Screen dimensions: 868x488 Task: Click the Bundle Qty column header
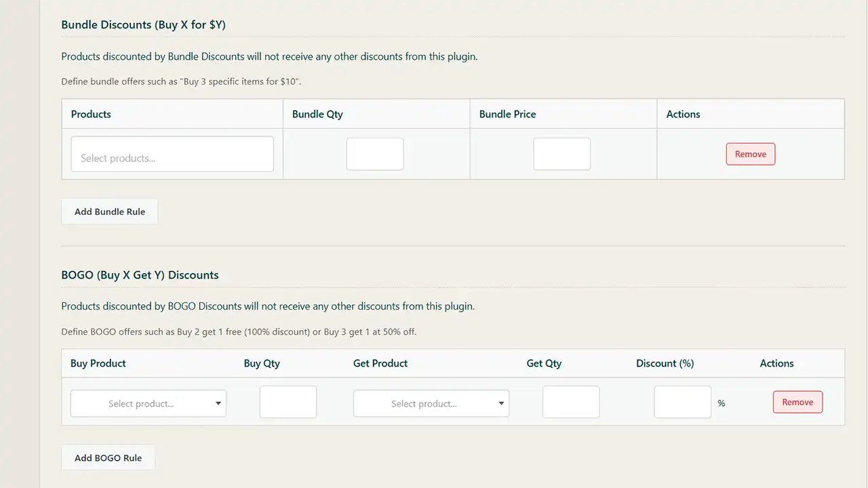(x=317, y=114)
